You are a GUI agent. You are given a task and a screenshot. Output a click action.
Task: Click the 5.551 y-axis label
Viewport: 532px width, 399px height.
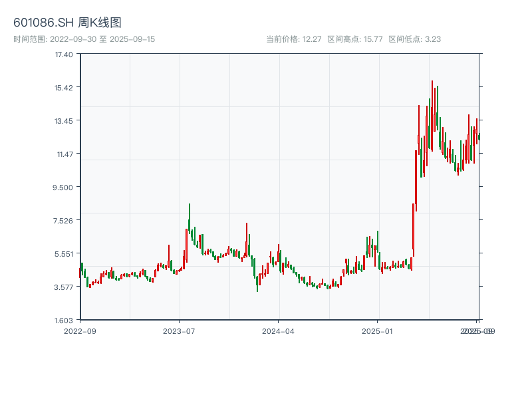tap(64, 254)
